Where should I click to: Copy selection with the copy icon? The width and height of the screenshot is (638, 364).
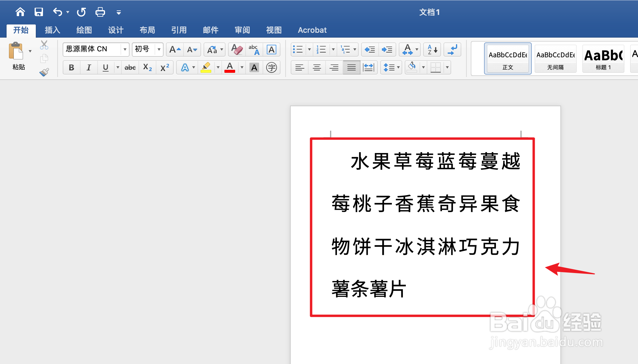point(44,58)
